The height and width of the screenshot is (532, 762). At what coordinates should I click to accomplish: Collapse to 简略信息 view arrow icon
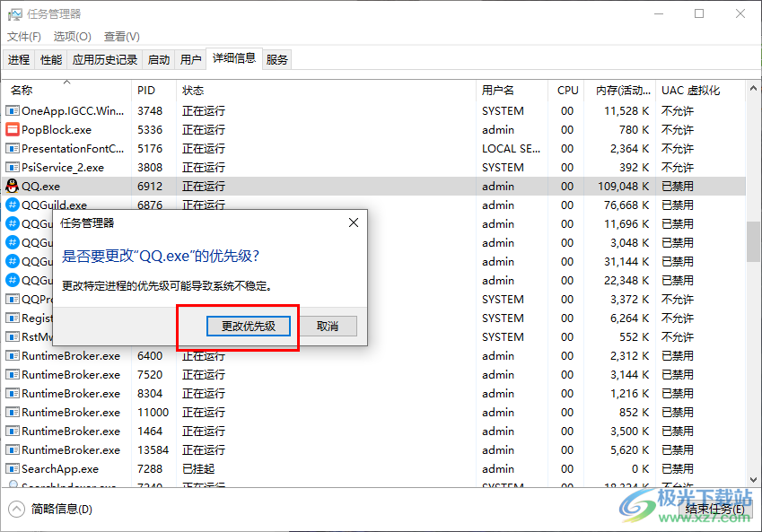pyautogui.click(x=16, y=510)
